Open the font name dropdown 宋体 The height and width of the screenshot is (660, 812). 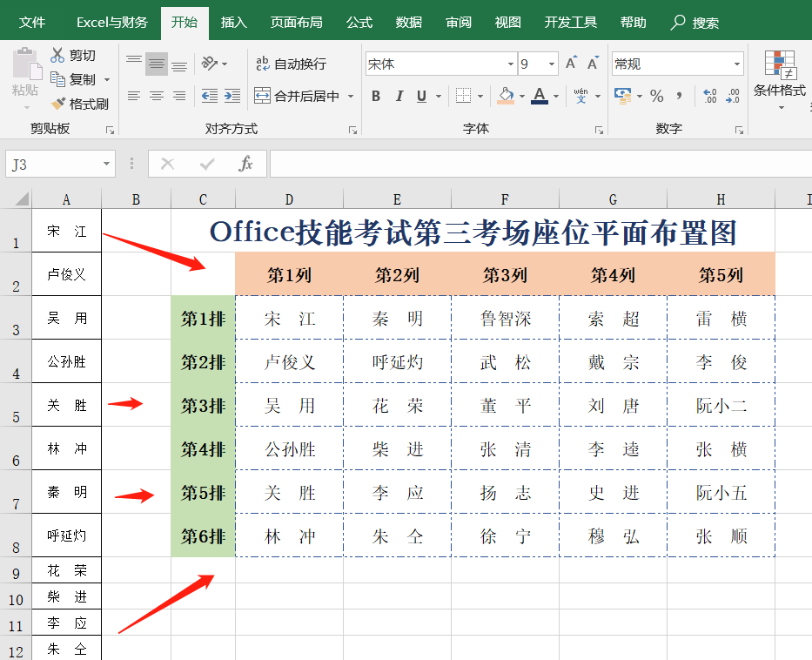pos(511,64)
